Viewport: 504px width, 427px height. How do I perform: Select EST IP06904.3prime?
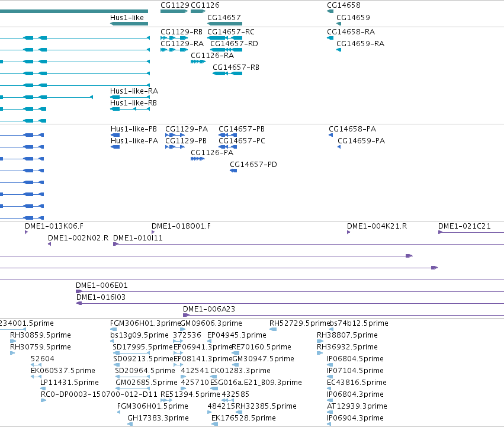(x=355, y=418)
